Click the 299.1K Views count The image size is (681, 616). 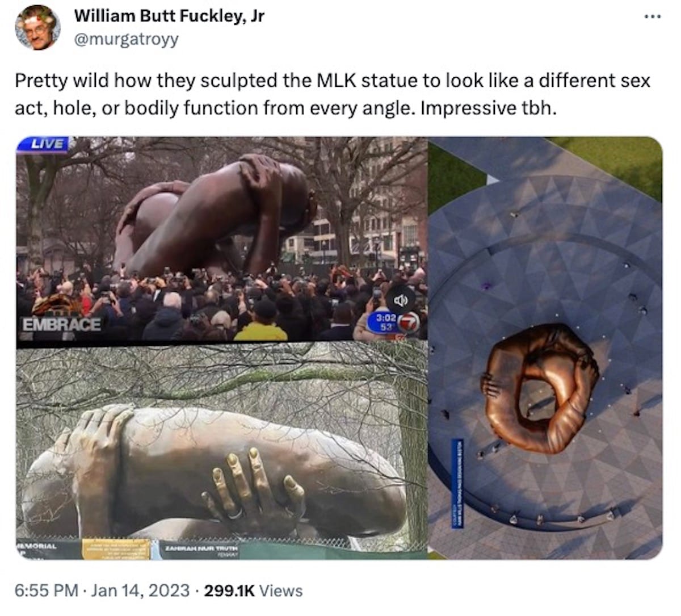[254, 590]
